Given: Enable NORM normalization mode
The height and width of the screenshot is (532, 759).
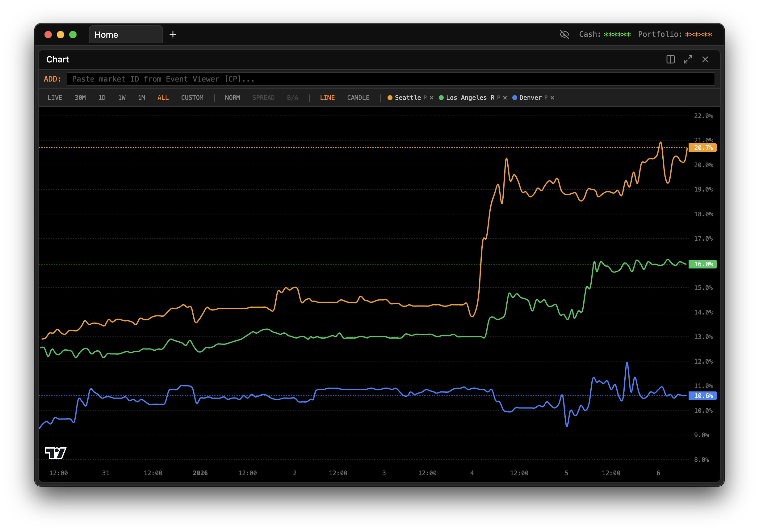Looking at the screenshot, I should tap(232, 98).
